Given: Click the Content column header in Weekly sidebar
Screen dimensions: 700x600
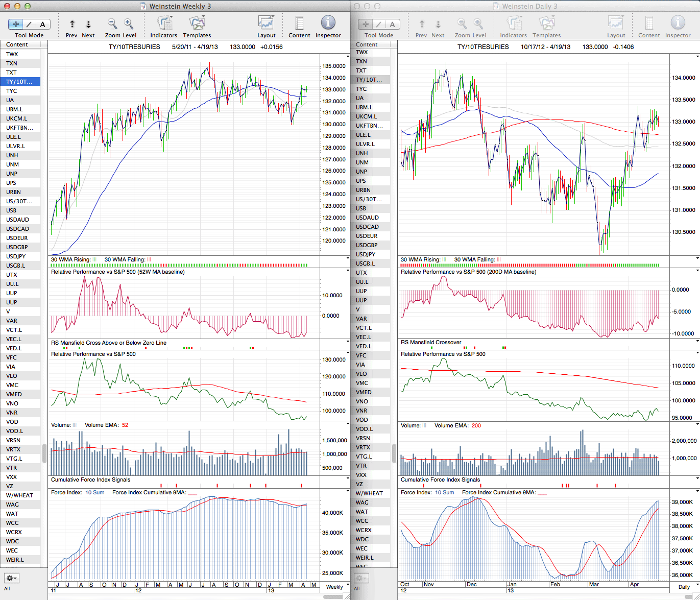Looking at the screenshot, I should tap(17, 44).
